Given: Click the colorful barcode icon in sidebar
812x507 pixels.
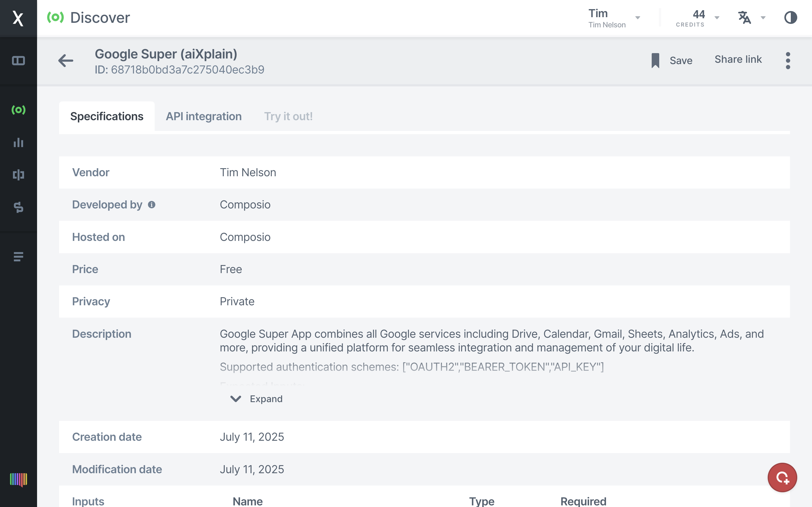Looking at the screenshot, I should coord(18,480).
